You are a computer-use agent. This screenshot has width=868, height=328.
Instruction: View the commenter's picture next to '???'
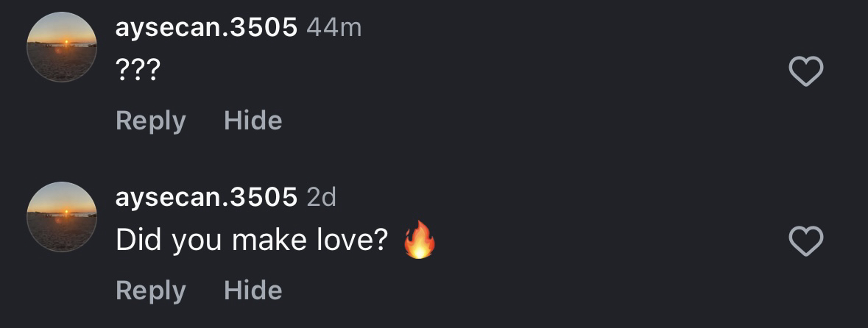(62, 47)
